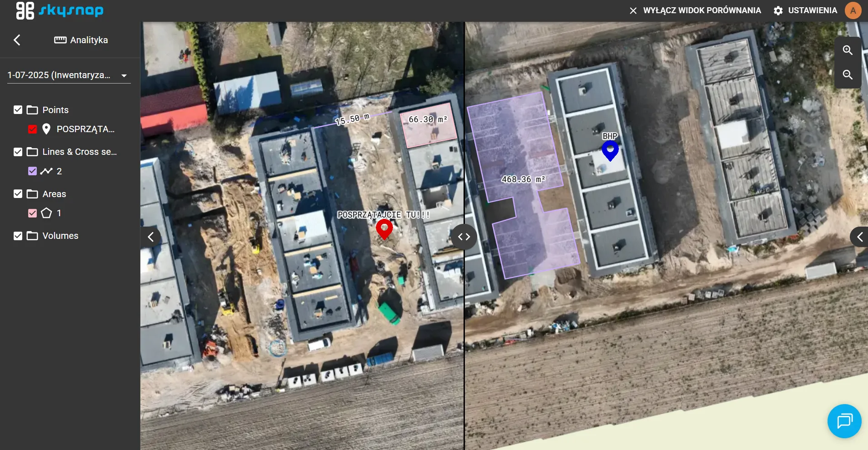868x450 pixels.
Task: Click Wyłącz widok porównania button
Action: pyautogui.click(x=695, y=10)
